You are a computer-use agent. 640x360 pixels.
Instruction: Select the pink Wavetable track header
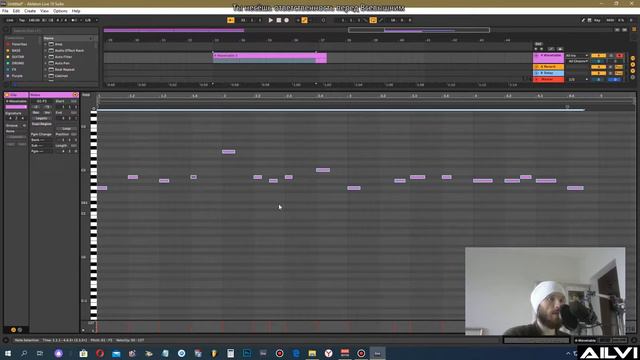tap(549, 58)
